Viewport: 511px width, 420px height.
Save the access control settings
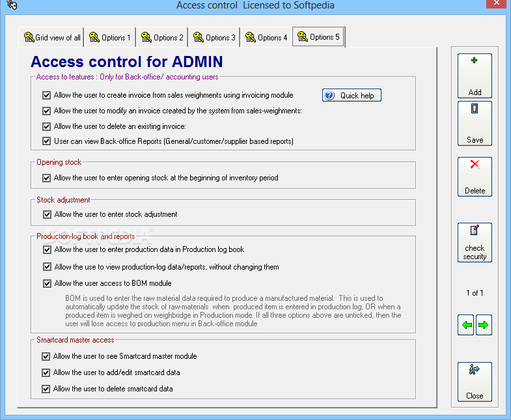(475, 123)
